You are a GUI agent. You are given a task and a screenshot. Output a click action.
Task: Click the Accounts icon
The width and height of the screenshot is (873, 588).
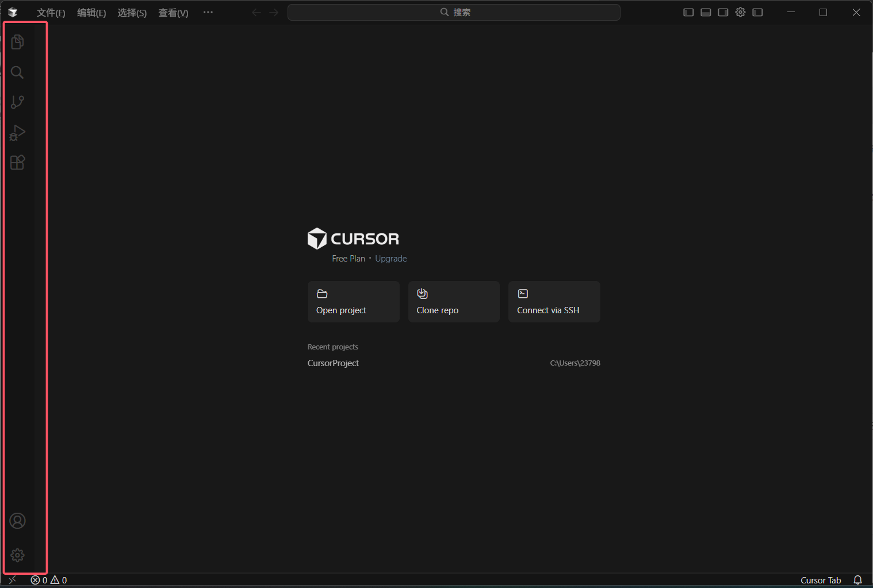(x=17, y=520)
